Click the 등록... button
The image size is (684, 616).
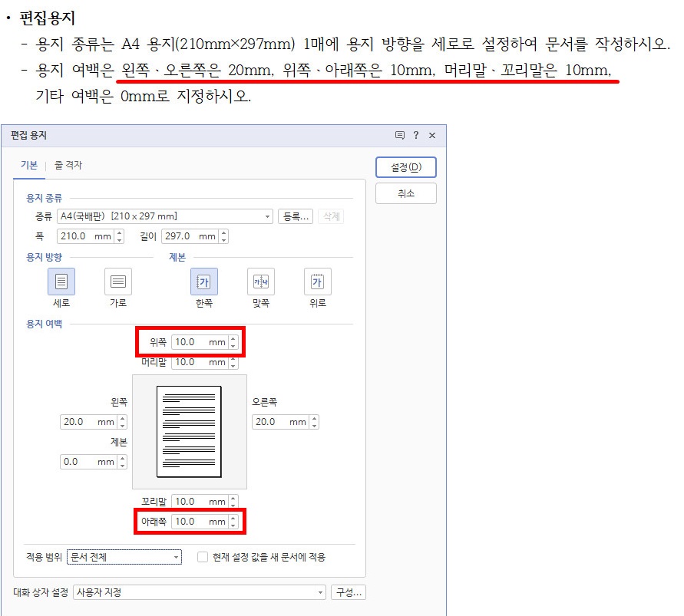(x=296, y=216)
